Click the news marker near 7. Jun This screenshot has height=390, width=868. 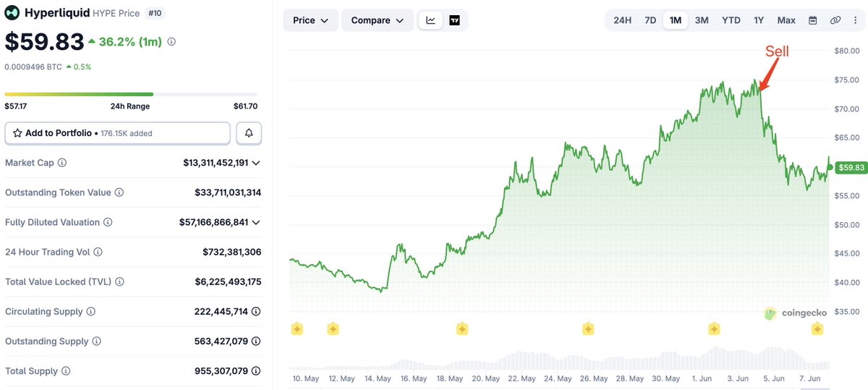[817, 329]
